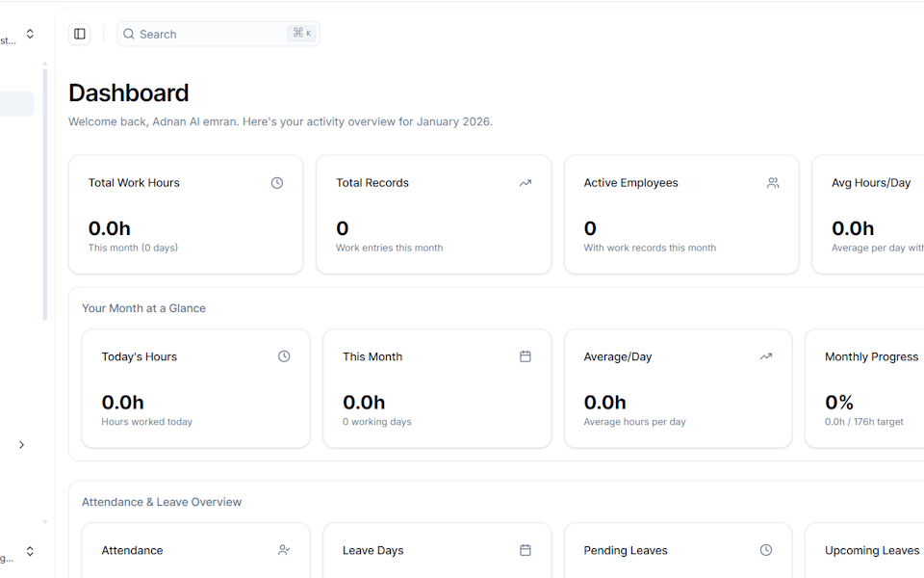Click the sidebar vertical scrollbar
The width and height of the screenshot is (924, 578).
(x=45, y=195)
